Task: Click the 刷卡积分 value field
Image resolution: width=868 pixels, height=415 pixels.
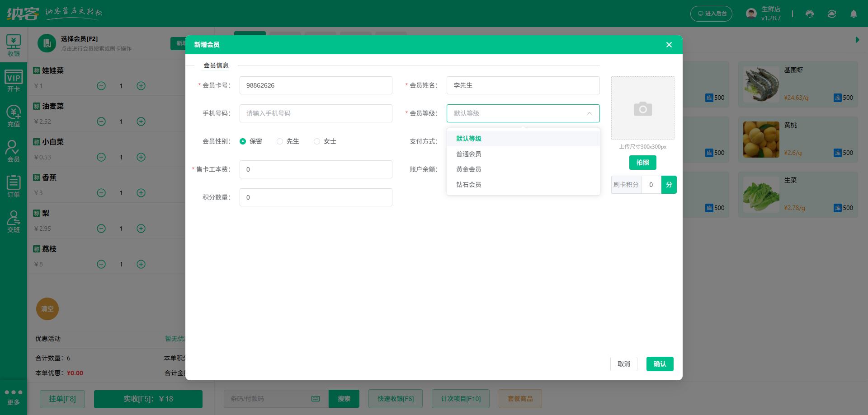Action: (651, 185)
